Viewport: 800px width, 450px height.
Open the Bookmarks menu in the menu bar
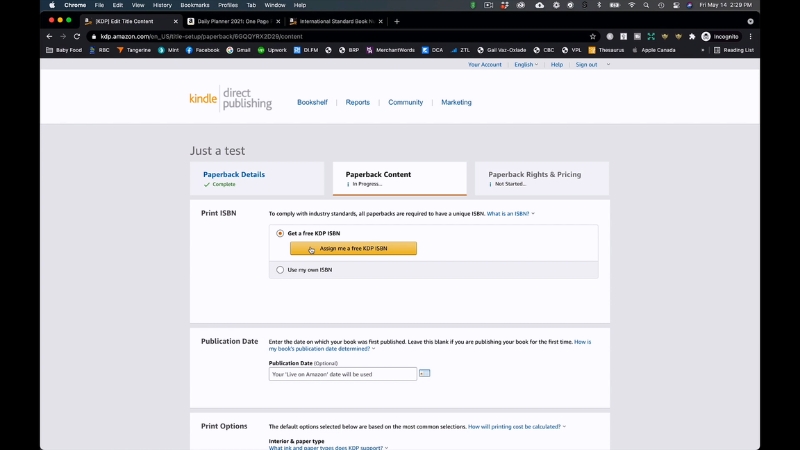195,5
